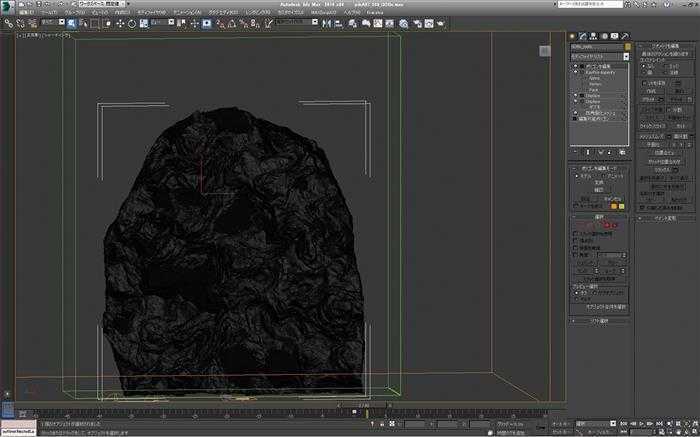This screenshot has height=437, width=700.
Task: Click the Select and Rotate tool
Action: pyautogui.click(x=132, y=23)
